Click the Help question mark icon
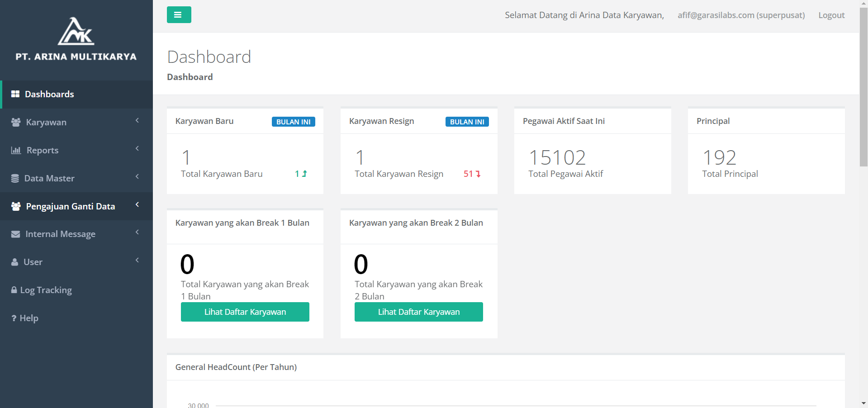The width and height of the screenshot is (868, 408). pyautogui.click(x=14, y=318)
